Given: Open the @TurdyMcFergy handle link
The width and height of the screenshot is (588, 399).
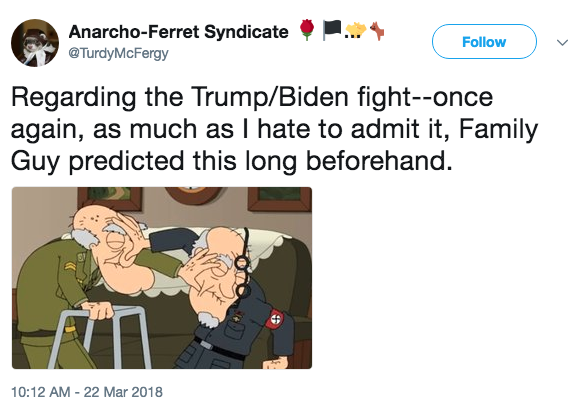Looking at the screenshot, I should [118, 54].
